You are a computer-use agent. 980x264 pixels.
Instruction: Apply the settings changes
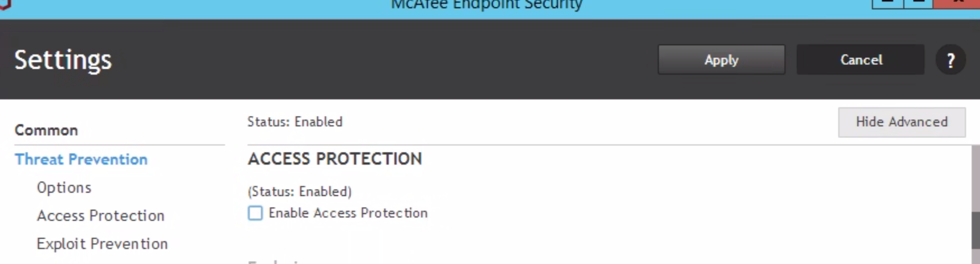pyautogui.click(x=721, y=60)
